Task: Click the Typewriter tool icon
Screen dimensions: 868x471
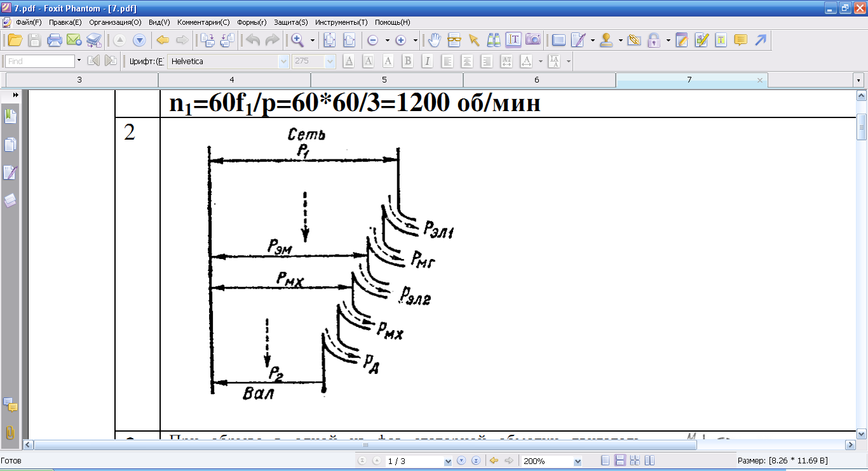Action: pos(721,41)
